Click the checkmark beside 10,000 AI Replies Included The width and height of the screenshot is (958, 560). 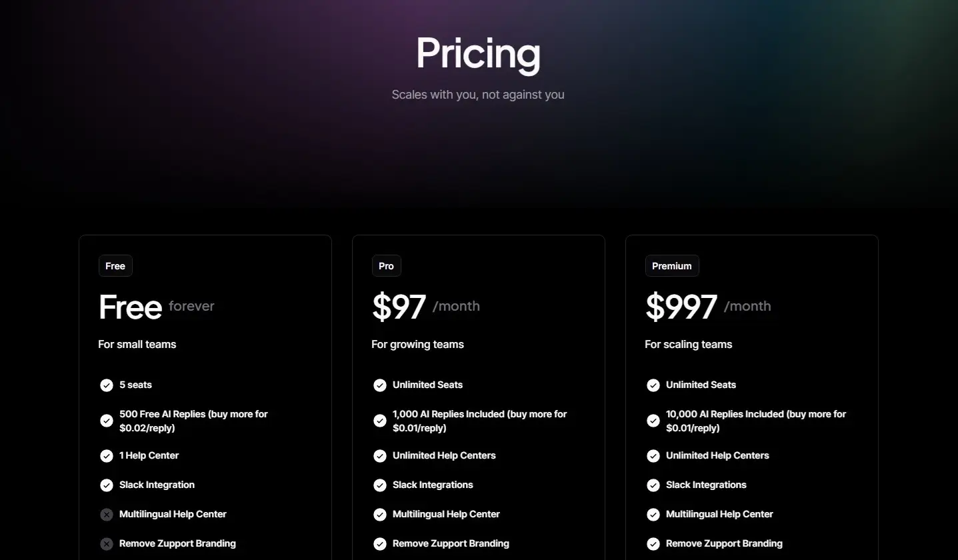coord(653,421)
